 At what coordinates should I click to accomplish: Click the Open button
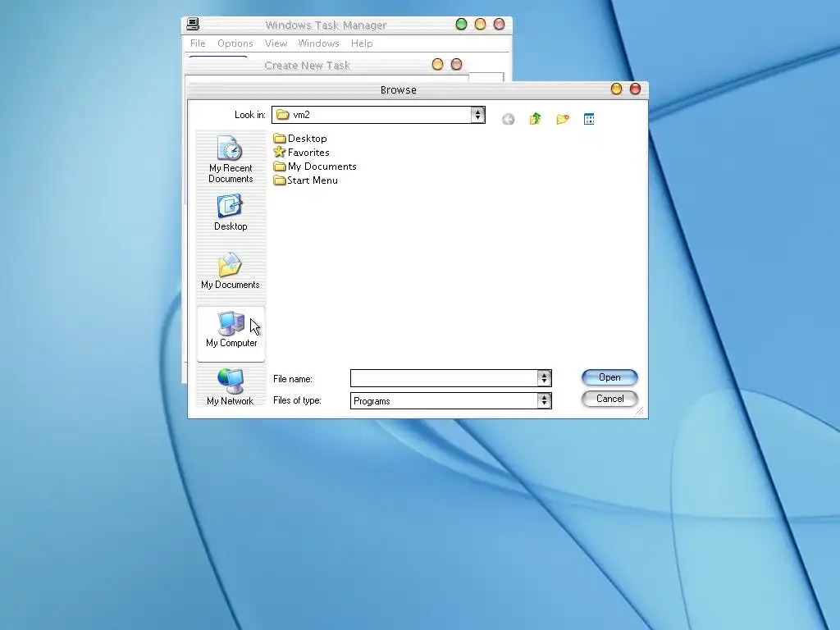point(609,377)
